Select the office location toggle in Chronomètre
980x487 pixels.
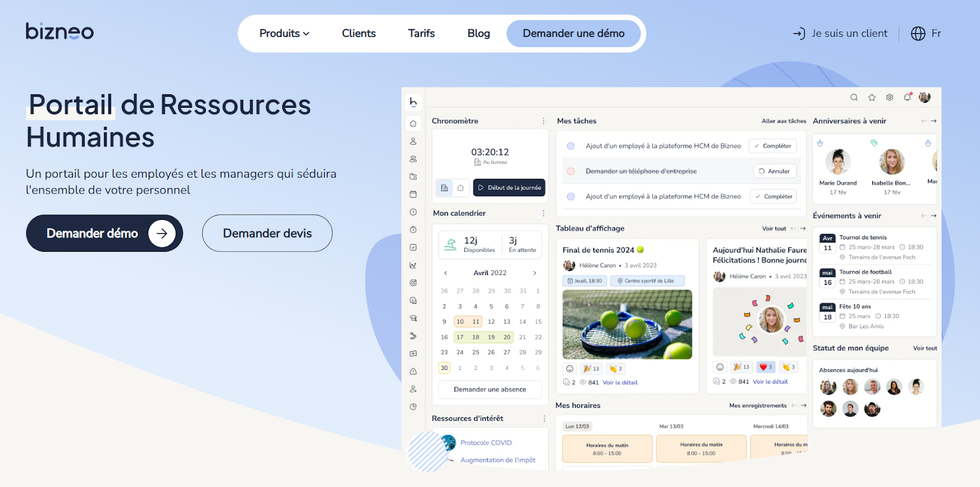445,187
